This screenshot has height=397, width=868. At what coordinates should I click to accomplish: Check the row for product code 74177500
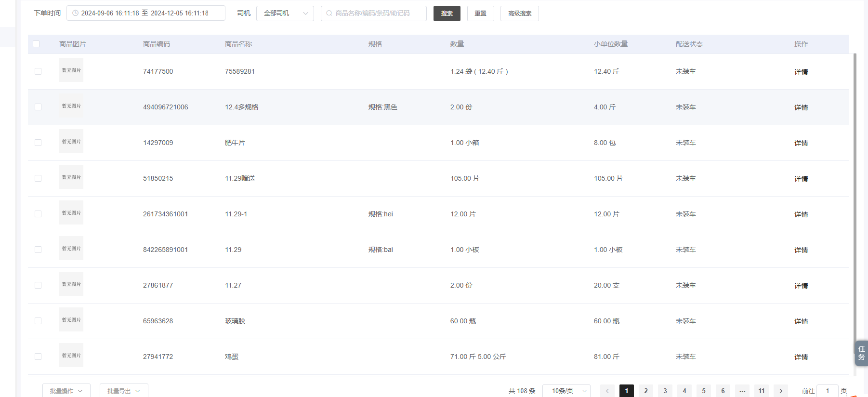click(x=38, y=71)
